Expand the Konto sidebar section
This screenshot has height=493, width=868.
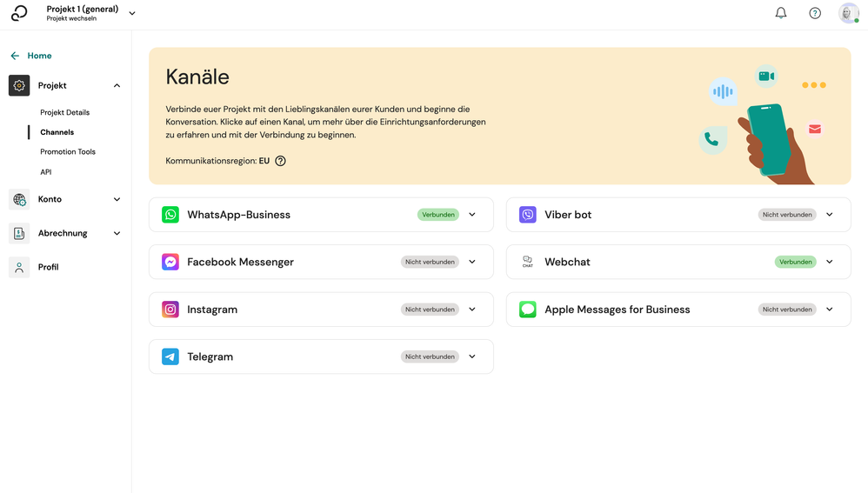[x=117, y=199]
